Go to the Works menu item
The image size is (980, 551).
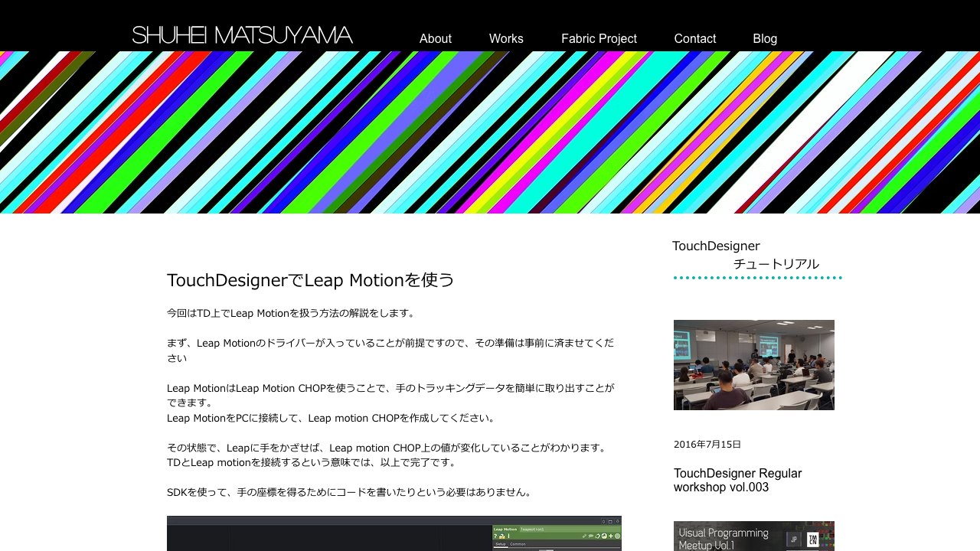[x=506, y=38]
